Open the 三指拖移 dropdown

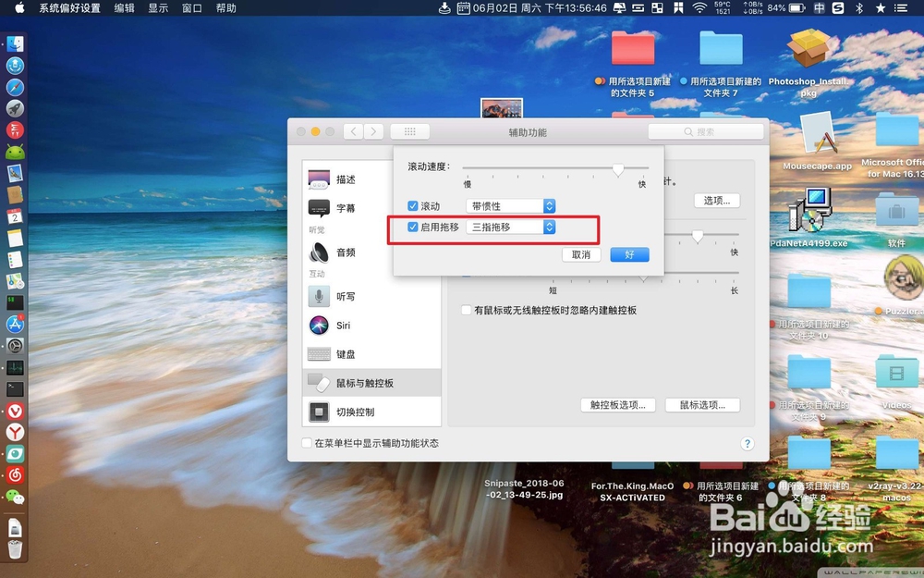pyautogui.click(x=511, y=227)
